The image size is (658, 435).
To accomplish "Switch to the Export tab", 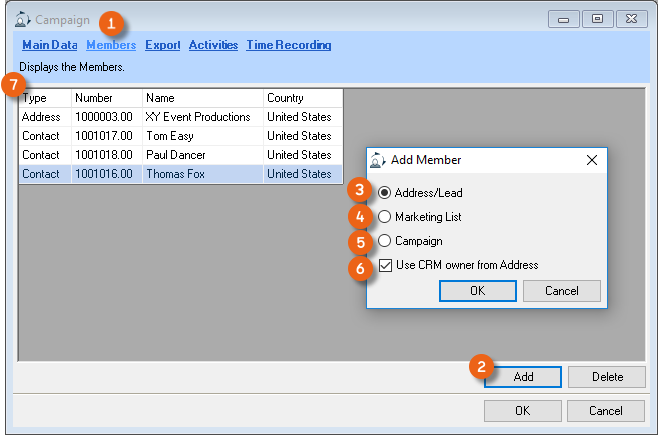I will [x=162, y=45].
